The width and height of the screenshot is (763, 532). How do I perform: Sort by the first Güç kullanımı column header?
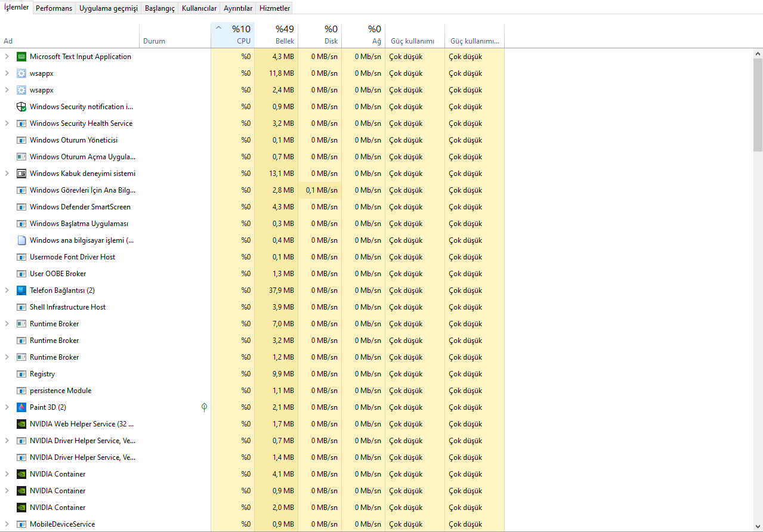[x=415, y=35]
